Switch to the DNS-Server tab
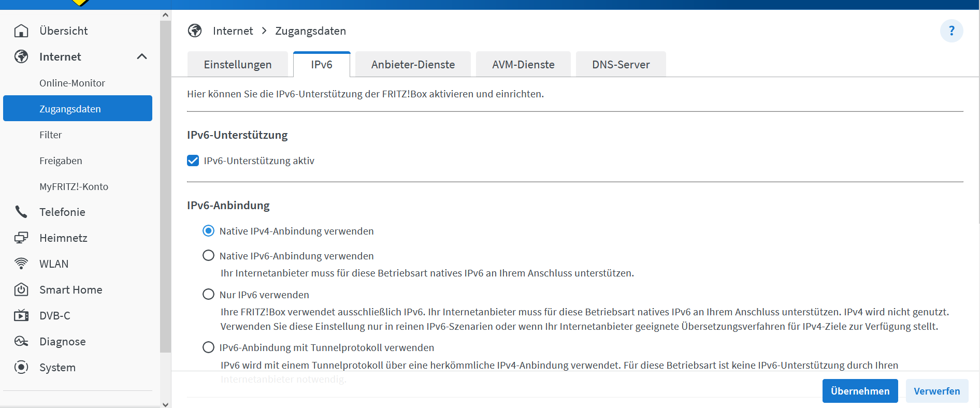Viewport: 980px width, 408px height. tap(621, 65)
